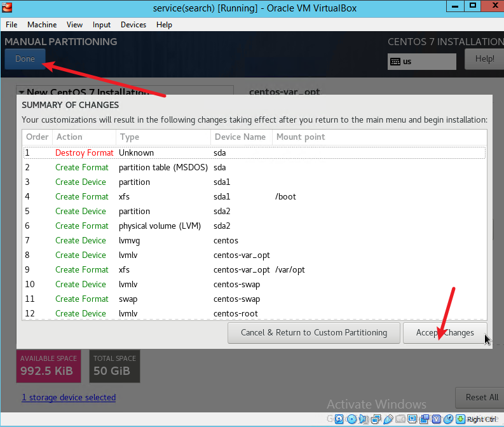504x427 pixels.
Task: Click the Device Name column header
Action: [242, 137]
